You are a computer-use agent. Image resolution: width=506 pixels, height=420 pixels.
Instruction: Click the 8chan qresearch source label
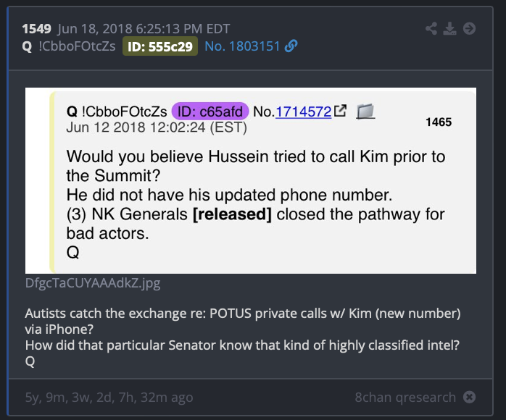pyautogui.click(x=405, y=397)
